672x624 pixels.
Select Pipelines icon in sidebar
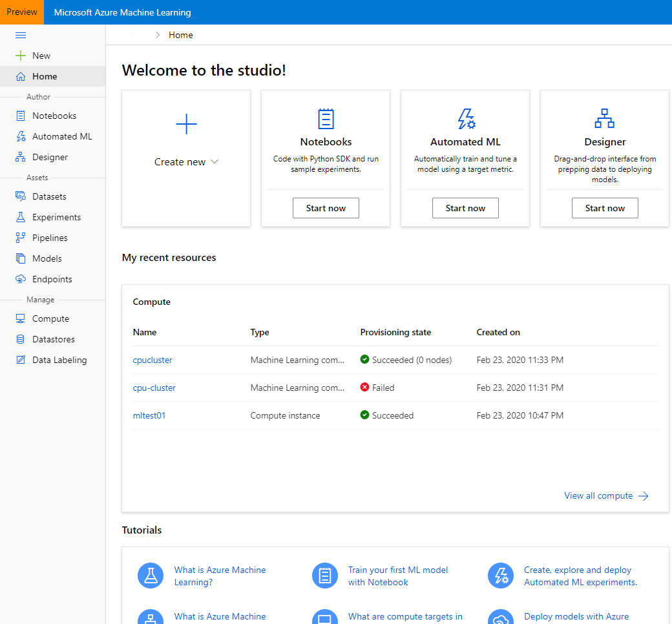click(x=21, y=238)
